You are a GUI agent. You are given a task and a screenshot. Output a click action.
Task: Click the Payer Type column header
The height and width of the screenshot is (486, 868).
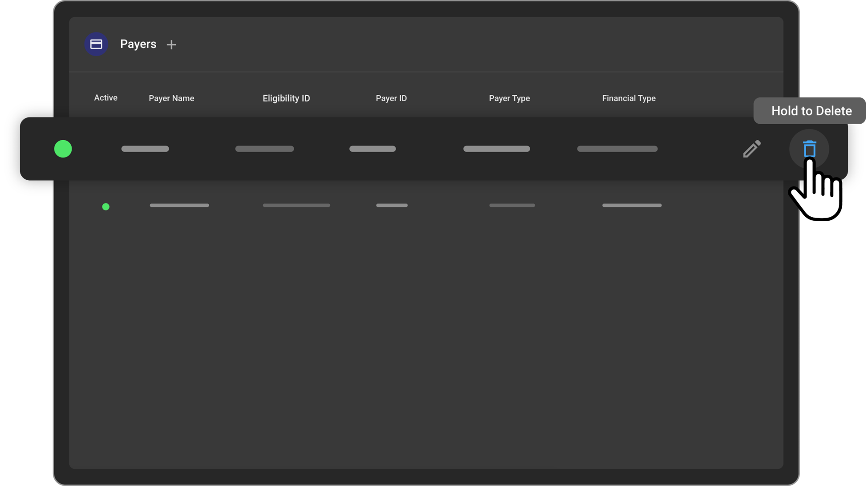click(x=509, y=98)
